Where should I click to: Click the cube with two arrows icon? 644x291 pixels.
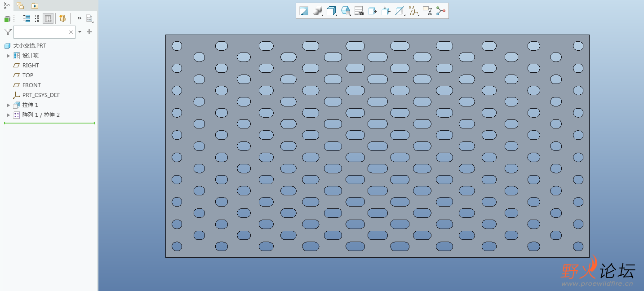[x=386, y=11]
